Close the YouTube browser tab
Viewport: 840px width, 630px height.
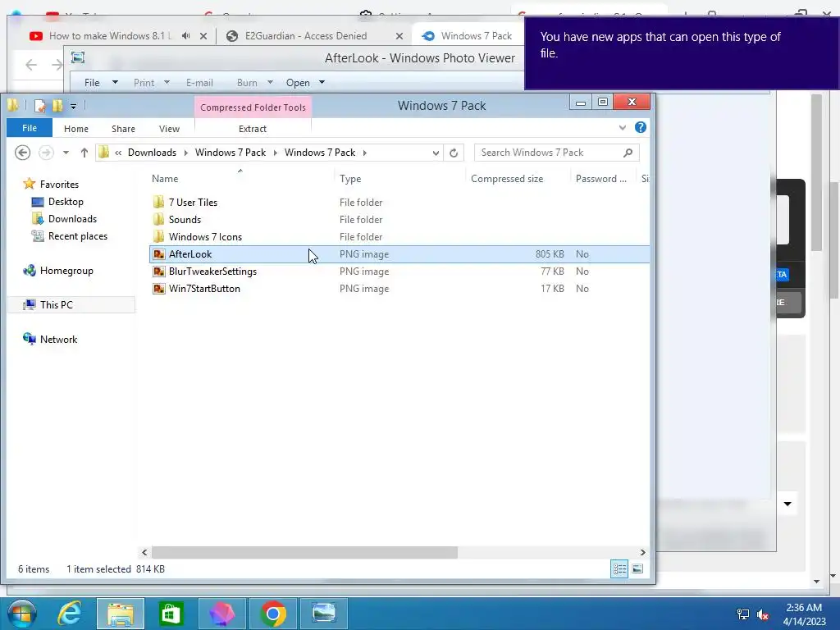[203, 36]
